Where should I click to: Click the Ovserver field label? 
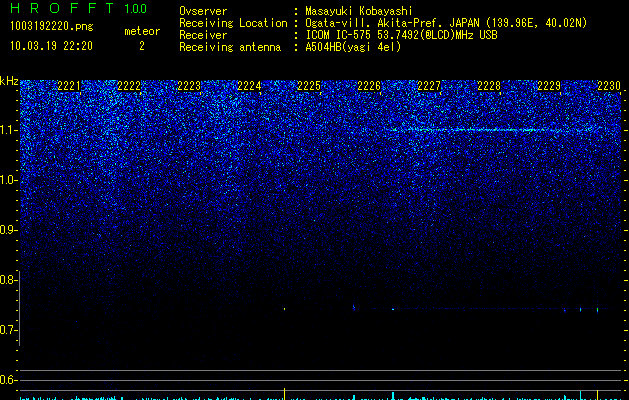click(203, 11)
